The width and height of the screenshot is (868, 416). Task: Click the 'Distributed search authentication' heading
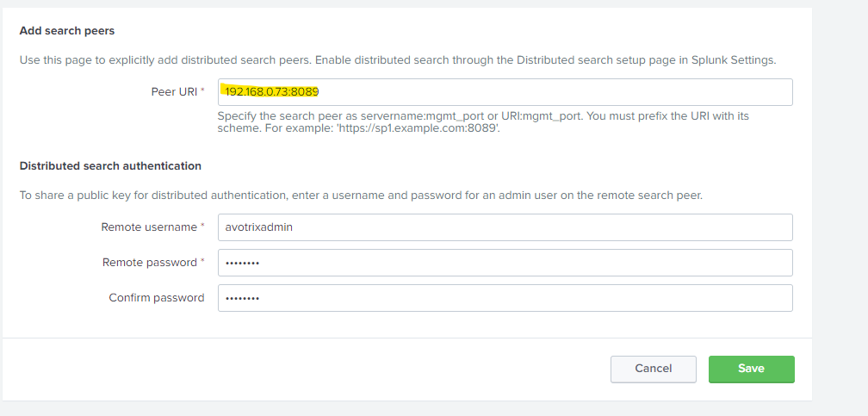click(x=110, y=166)
